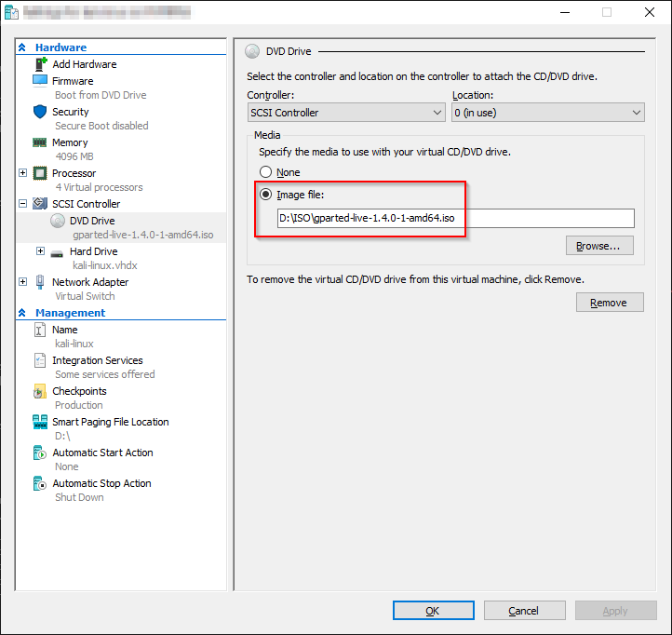Expand the Processor tree node
This screenshot has height=635, width=672.
click(x=23, y=173)
